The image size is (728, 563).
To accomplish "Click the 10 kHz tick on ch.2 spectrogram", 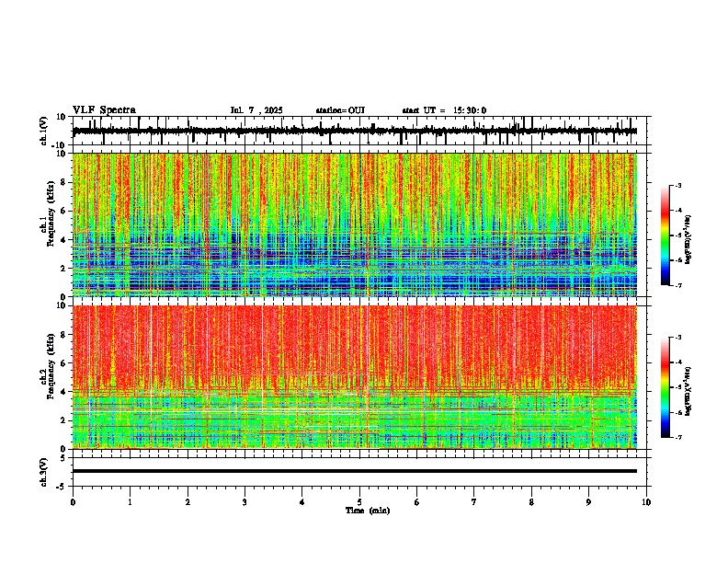I will click(62, 305).
